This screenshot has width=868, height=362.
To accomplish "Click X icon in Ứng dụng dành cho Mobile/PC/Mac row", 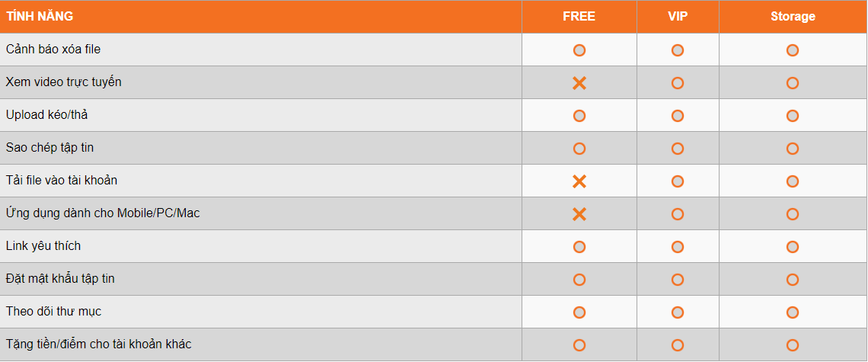I will point(579,214).
